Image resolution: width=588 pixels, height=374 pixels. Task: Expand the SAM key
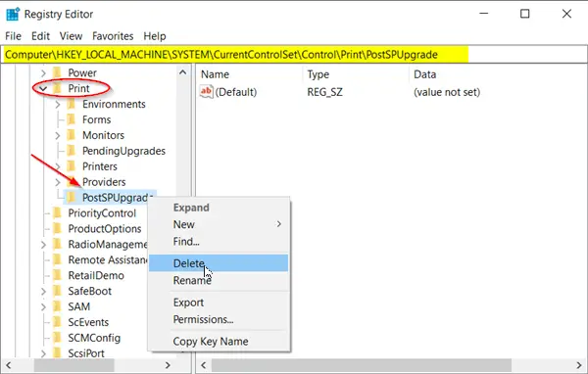click(43, 306)
